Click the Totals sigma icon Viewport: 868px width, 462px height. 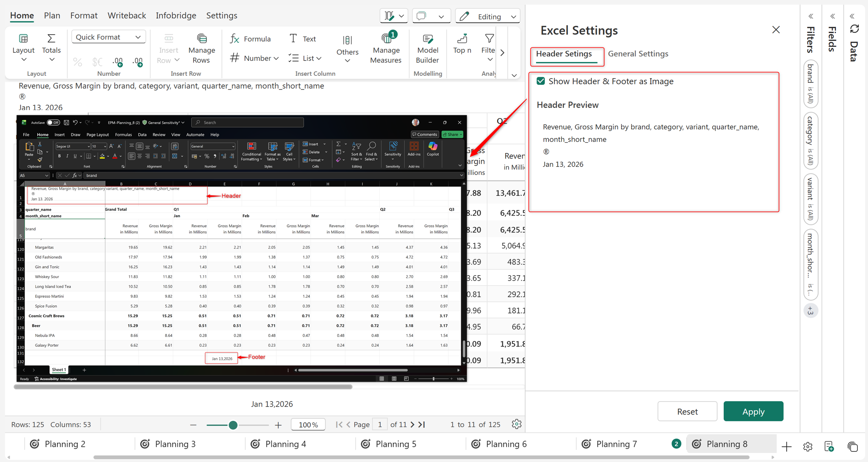point(51,38)
